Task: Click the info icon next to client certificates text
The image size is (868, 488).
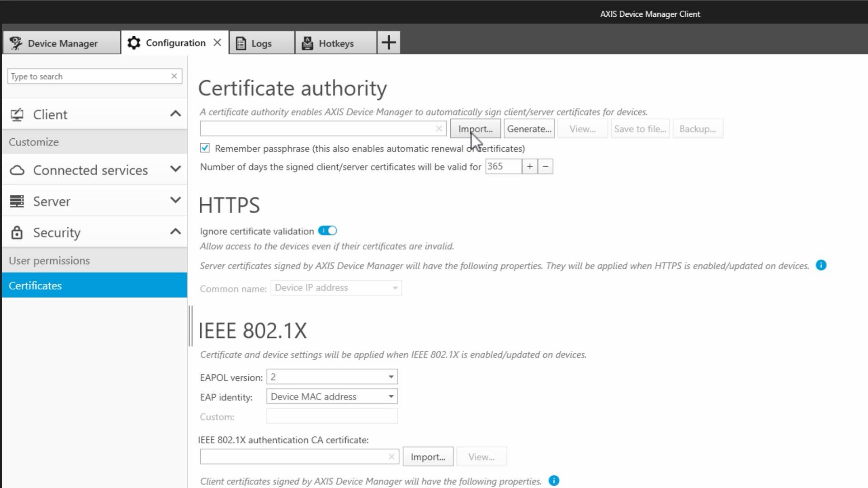Action: (554, 481)
